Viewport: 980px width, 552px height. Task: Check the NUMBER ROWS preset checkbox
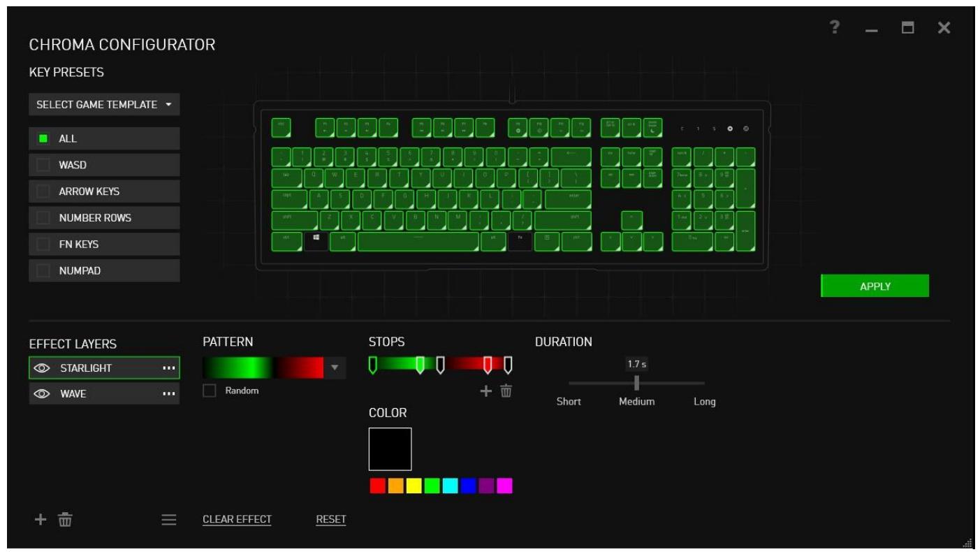click(43, 218)
